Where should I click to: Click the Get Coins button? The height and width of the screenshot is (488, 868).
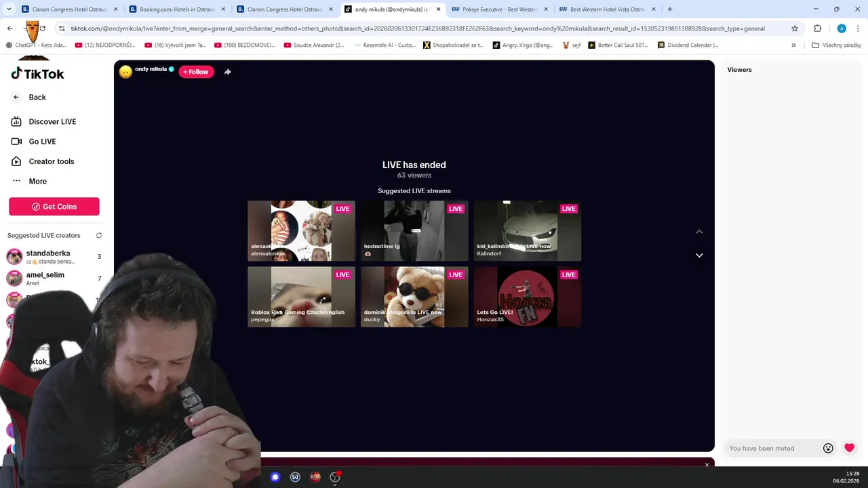(x=54, y=207)
